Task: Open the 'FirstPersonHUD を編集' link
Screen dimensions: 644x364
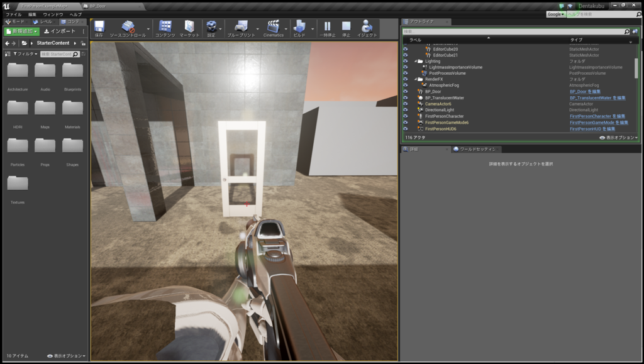Action: pos(592,129)
